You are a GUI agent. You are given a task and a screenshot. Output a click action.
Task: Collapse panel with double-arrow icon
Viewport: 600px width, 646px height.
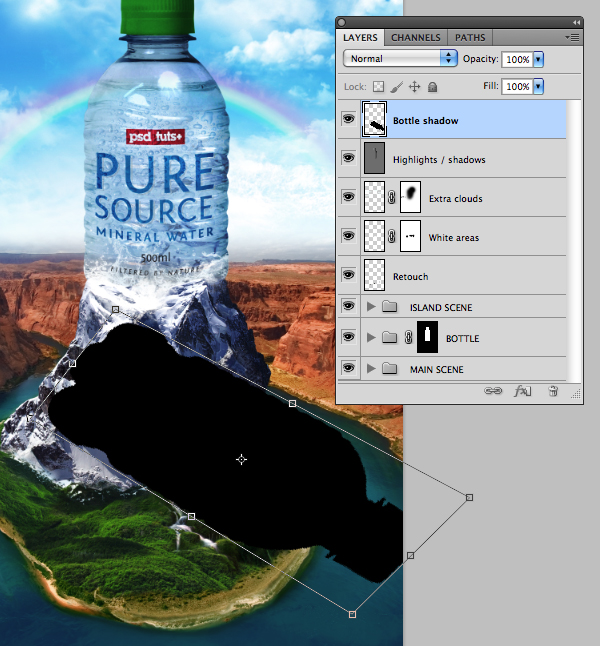pyautogui.click(x=576, y=22)
